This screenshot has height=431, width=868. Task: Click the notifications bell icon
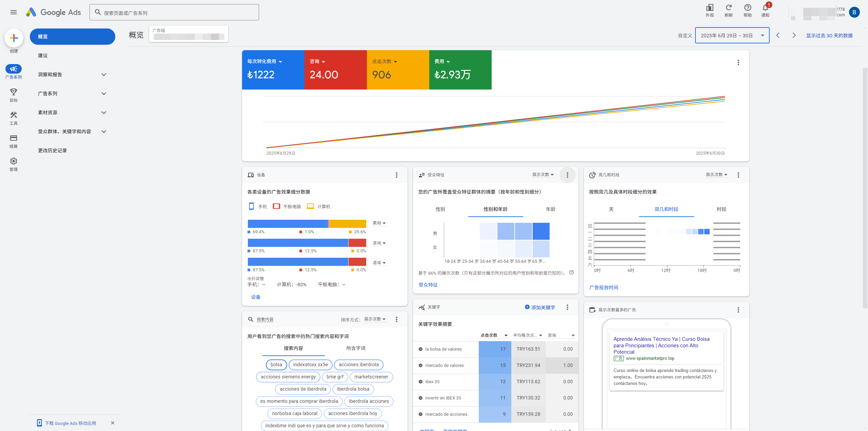tap(765, 8)
